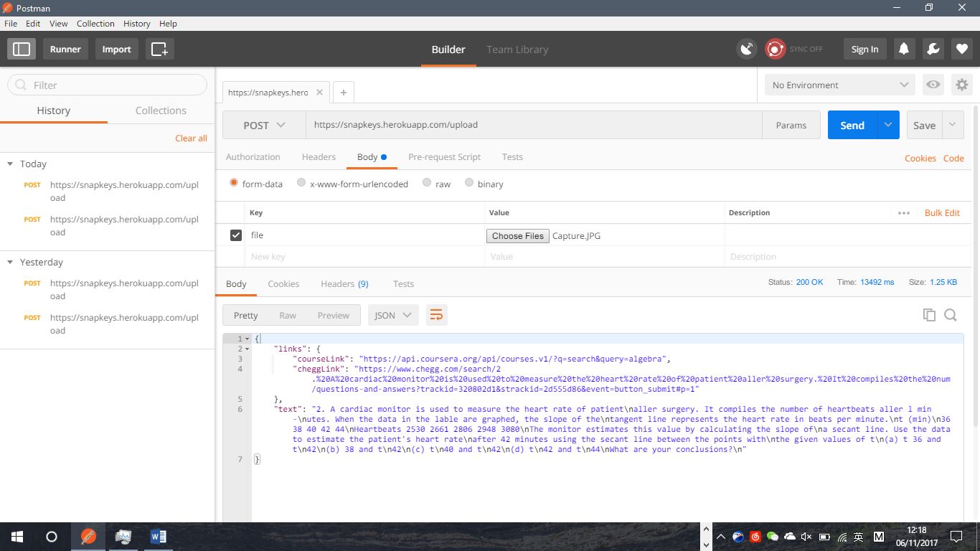Copy response body to clipboard
Viewport: 980px width, 551px height.
tap(929, 315)
